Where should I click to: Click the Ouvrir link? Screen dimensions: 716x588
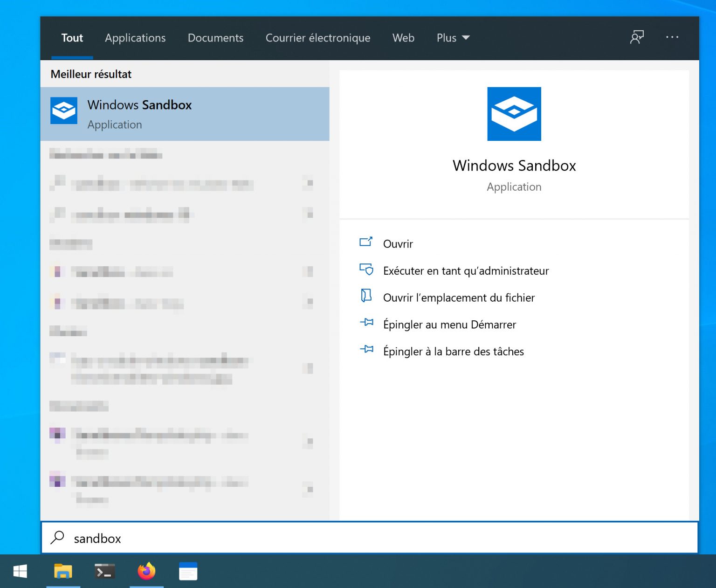[x=398, y=243]
